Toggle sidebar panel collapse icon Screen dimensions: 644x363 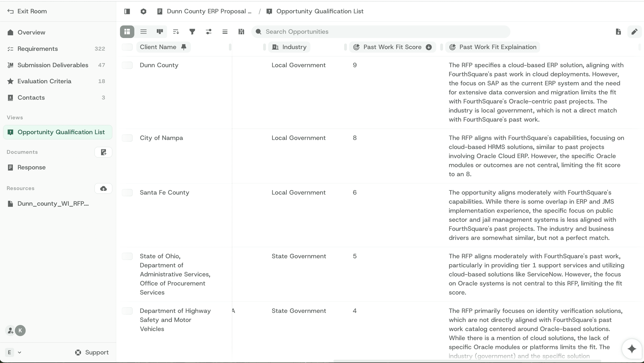[x=127, y=11]
